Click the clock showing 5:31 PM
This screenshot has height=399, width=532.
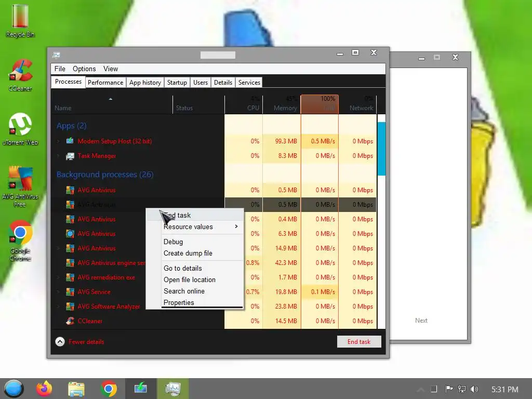click(504, 390)
